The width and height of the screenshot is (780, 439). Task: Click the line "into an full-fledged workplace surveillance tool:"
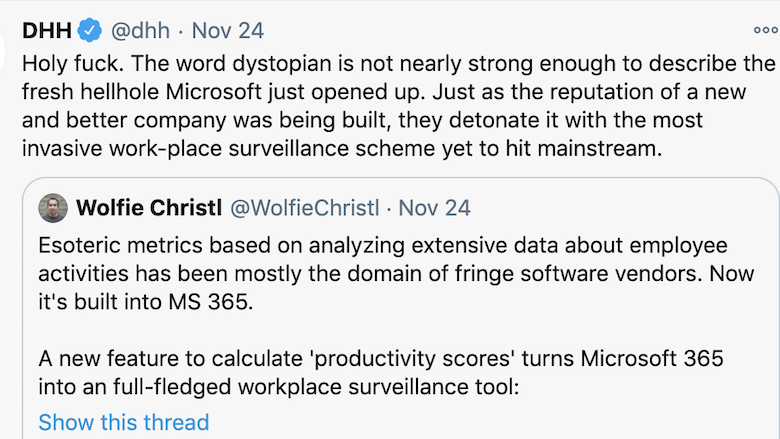point(279,387)
